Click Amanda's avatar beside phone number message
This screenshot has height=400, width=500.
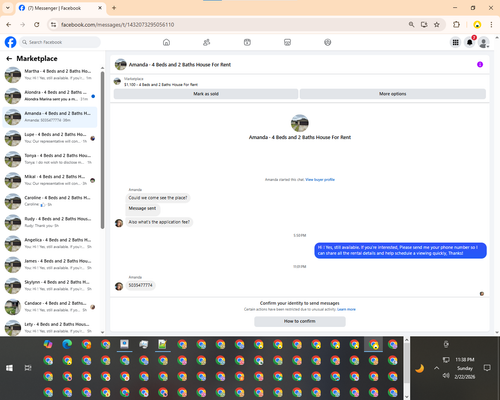119,286
